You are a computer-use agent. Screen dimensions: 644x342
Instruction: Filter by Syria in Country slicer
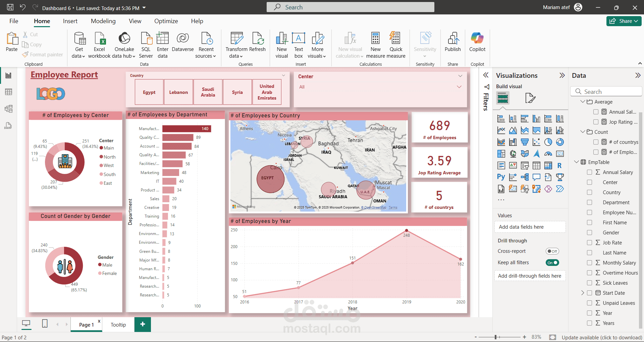pyautogui.click(x=237, y=92)
